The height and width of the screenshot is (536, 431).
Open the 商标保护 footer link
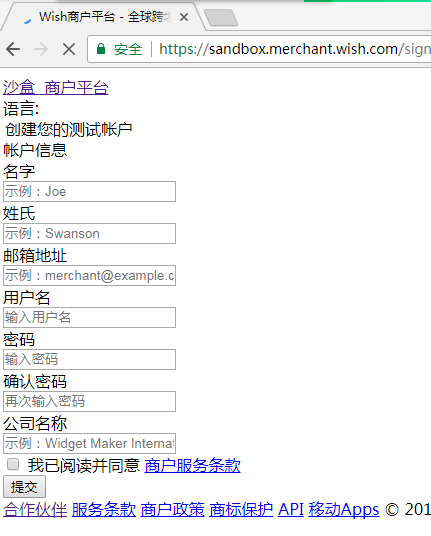coord(241,510)
